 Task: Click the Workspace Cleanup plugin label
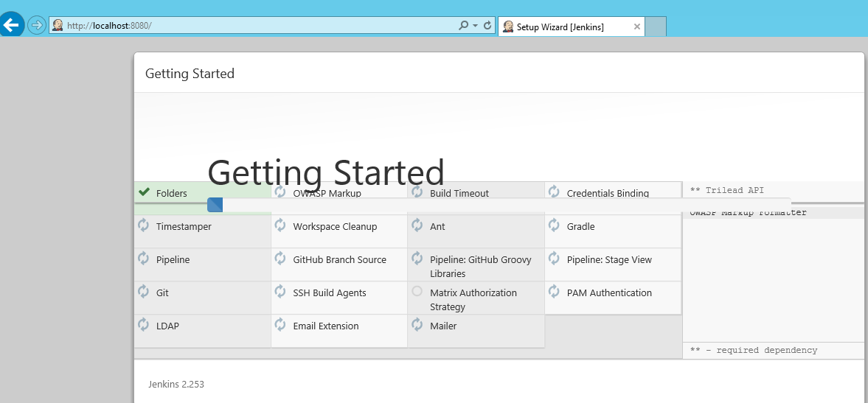pos(335,227)
